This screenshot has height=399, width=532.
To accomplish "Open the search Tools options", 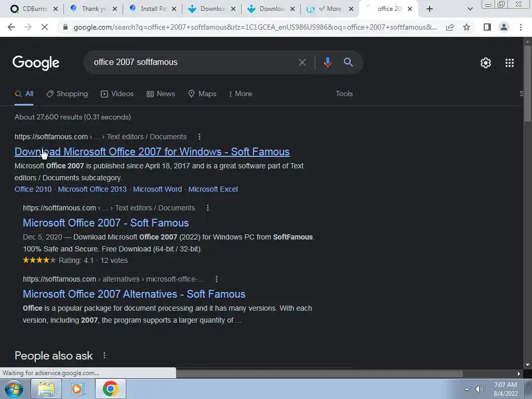I will point(344,94).
